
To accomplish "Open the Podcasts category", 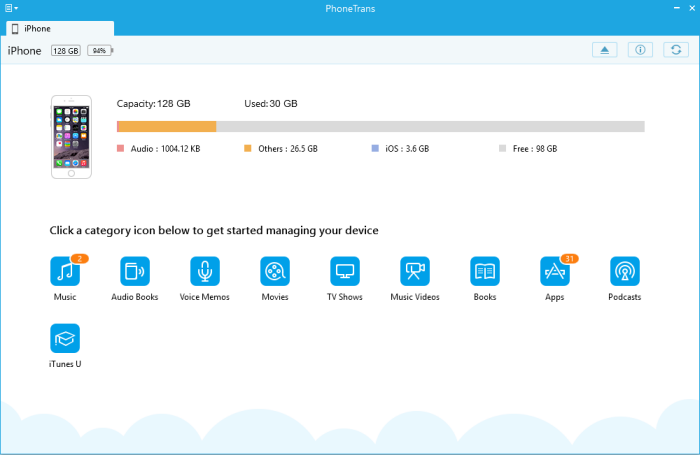I will (625, 271).
